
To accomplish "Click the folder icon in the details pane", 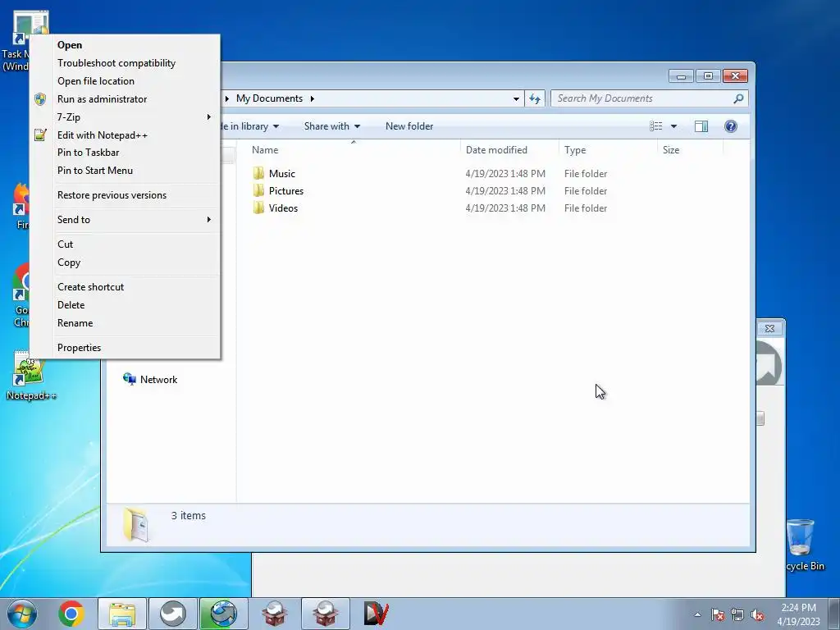I will (x=135, y=524).
